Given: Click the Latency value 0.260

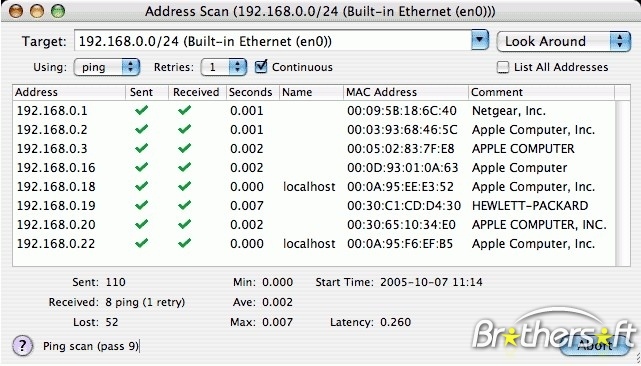Looking at the screenshot, I should tap(395, 322).
